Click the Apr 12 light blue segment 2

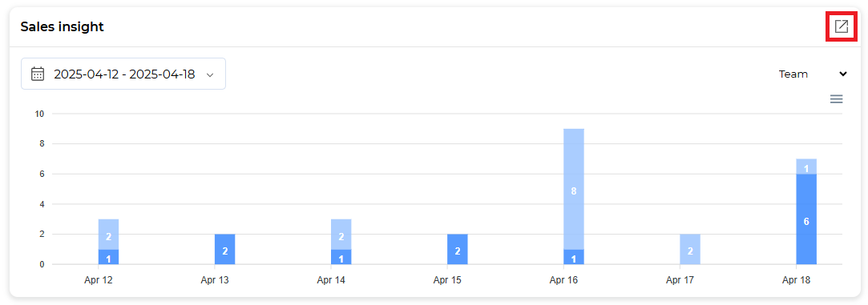108,235
